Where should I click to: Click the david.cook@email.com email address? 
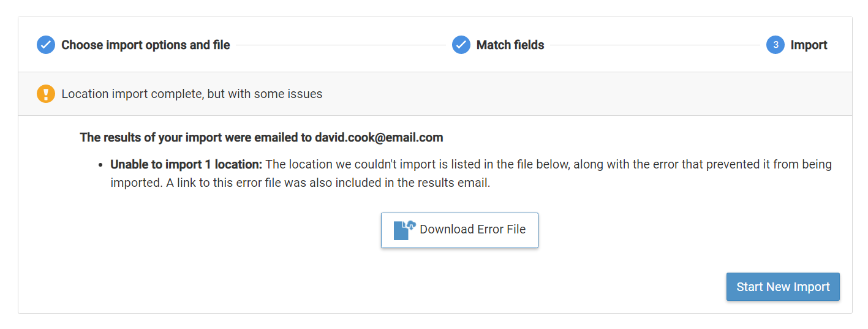click(379, 137)
